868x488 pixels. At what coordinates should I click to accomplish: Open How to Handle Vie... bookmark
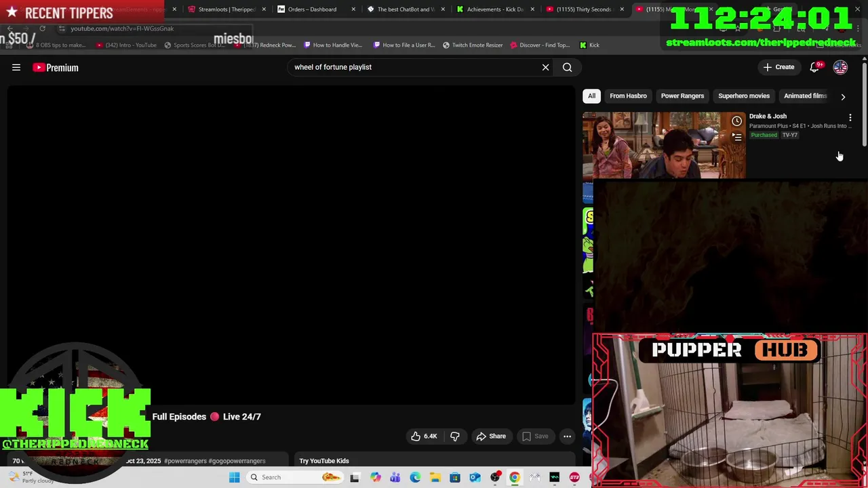pyautogui.click(x=333, y=45)
